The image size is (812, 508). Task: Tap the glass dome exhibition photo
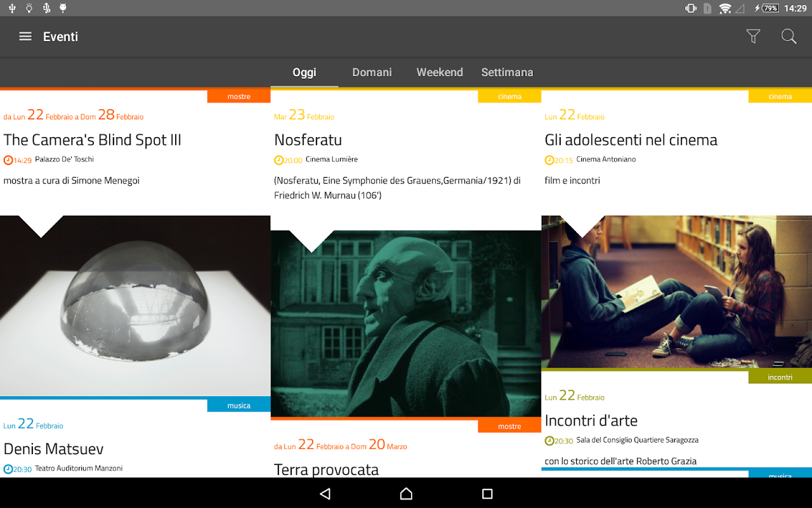(135, 306)
